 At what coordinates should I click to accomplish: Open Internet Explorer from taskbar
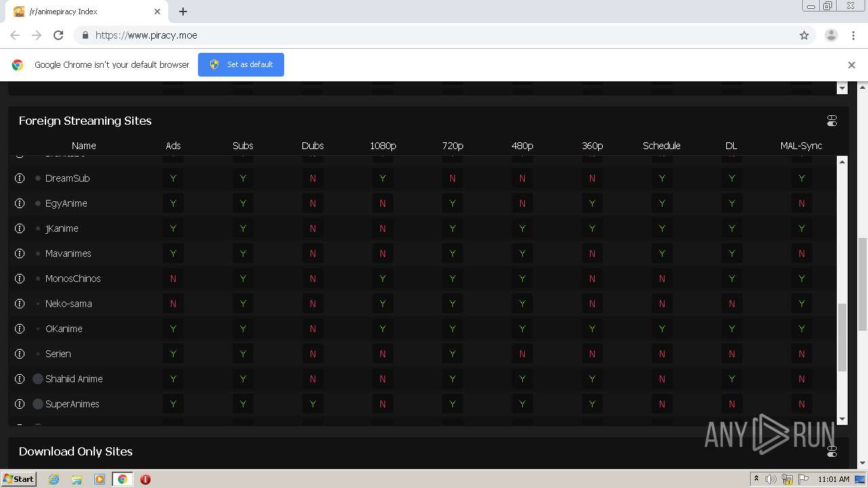(x=54, y=479)
